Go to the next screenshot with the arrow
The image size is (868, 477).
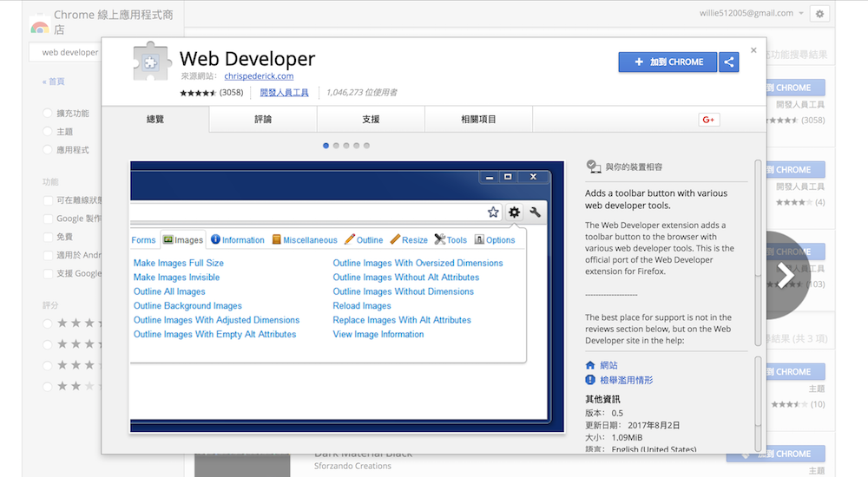pos(786,275)
